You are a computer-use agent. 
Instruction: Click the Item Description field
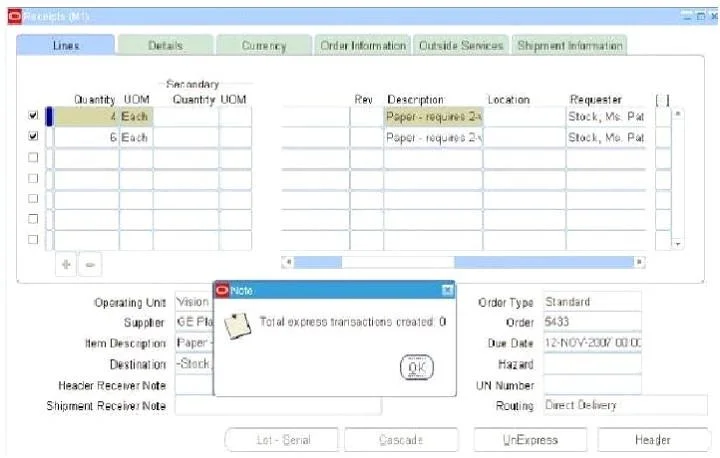(194, 343)
